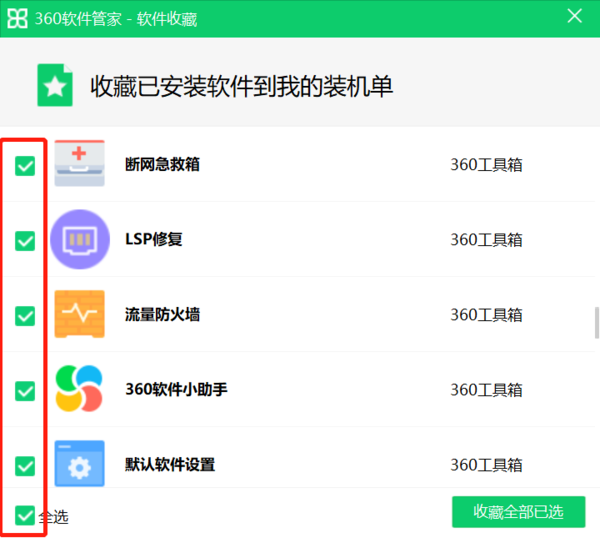Toggle the 360软件小助手 checkbox
600x538 pixels.
[25, 391]
